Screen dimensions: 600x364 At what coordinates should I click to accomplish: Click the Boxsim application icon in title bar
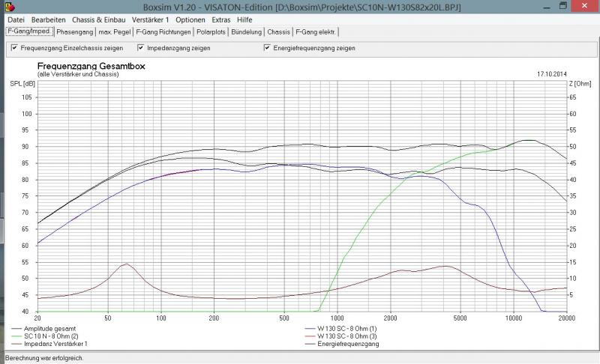click(x=10, y=7)
